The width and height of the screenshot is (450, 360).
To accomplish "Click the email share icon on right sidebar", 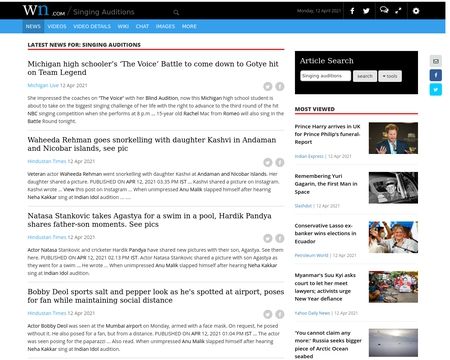I will coord(436,61).
